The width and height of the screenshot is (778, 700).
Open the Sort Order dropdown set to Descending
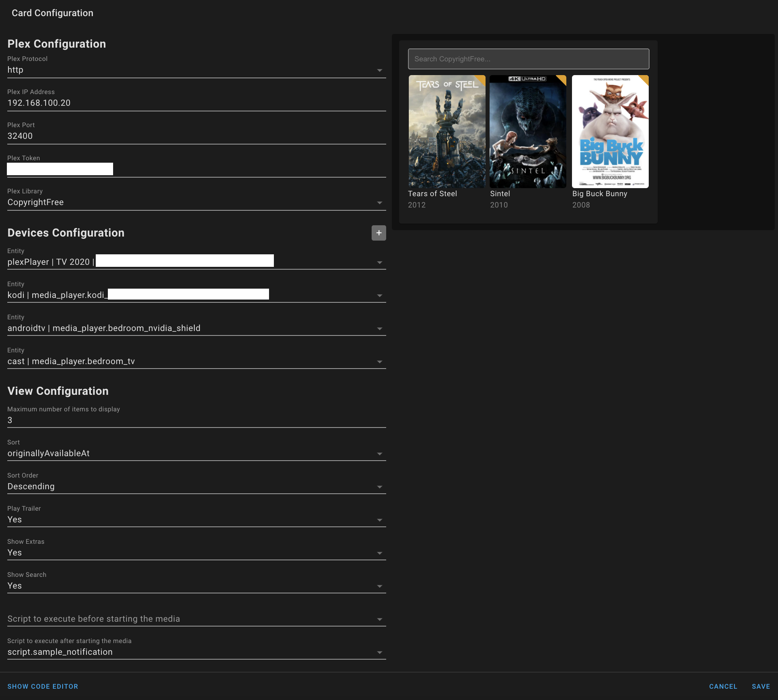196,487
